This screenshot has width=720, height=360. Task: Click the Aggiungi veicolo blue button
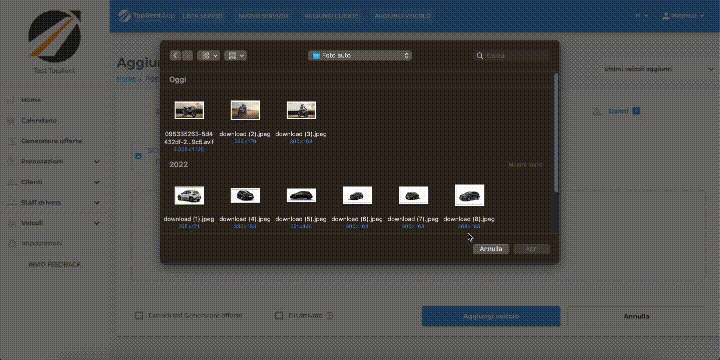[491, 316]
